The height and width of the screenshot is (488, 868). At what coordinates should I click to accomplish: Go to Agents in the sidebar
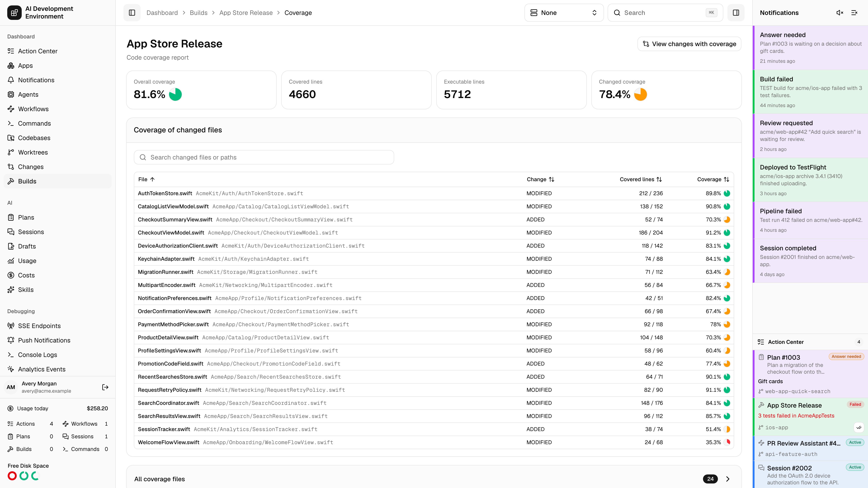pos(58,95)
